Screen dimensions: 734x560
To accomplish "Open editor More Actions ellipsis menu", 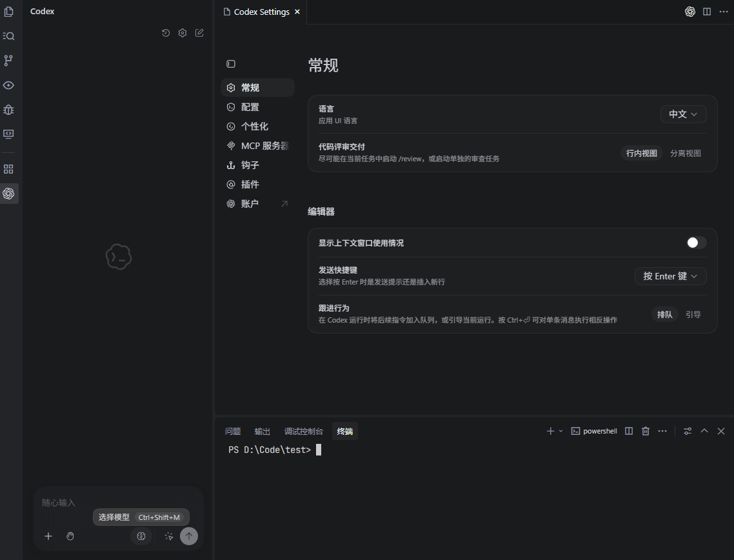I will (724, 12).
